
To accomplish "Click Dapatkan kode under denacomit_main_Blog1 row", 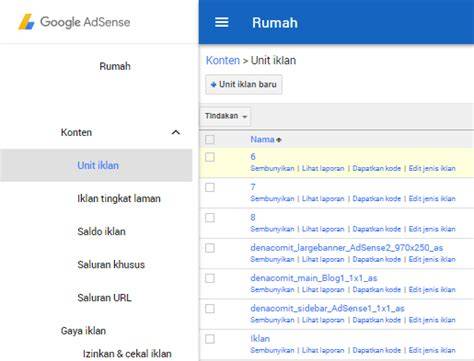I will point(377,290).
